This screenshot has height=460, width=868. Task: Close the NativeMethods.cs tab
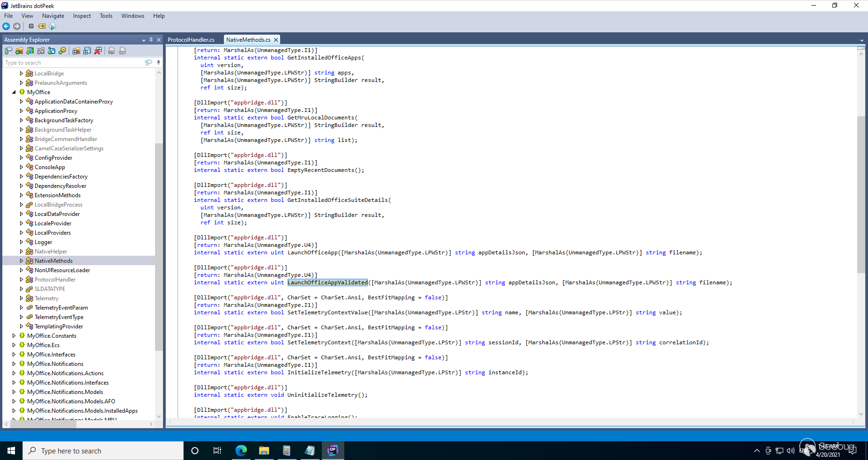[x=276, y=40]
